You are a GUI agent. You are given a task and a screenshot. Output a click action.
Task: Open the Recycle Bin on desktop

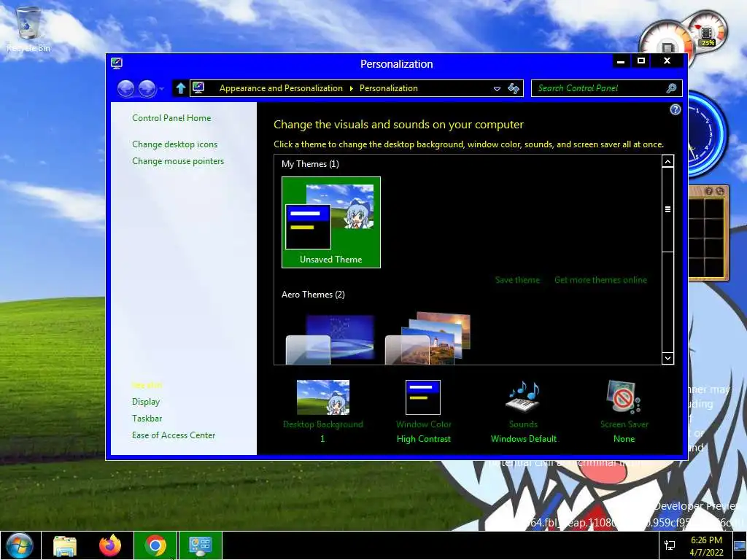tap(28, 29)
